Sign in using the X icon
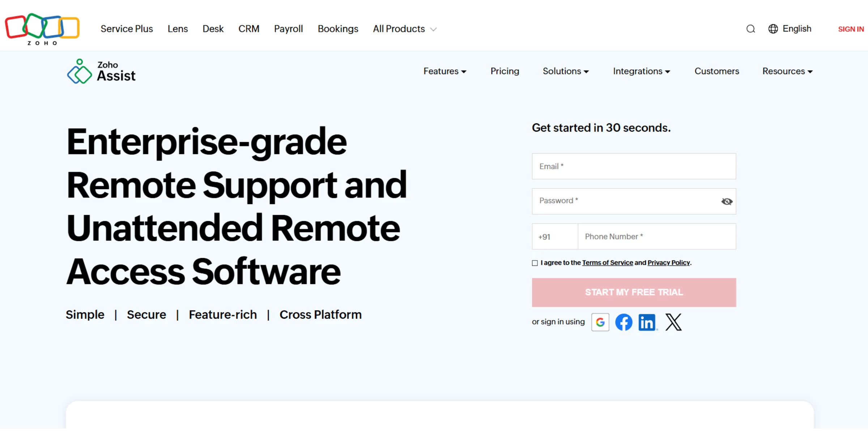 673,322
